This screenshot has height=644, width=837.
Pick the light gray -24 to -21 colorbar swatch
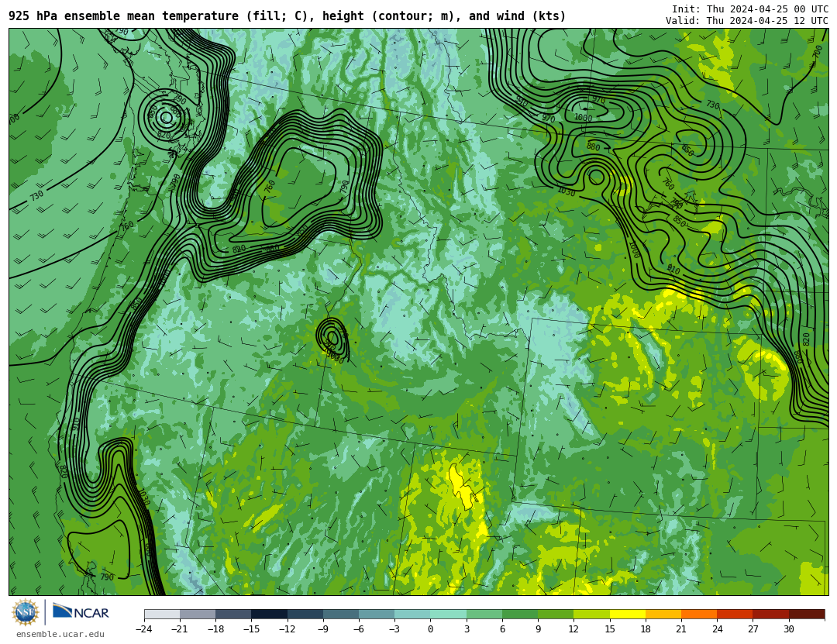point(162,614)
